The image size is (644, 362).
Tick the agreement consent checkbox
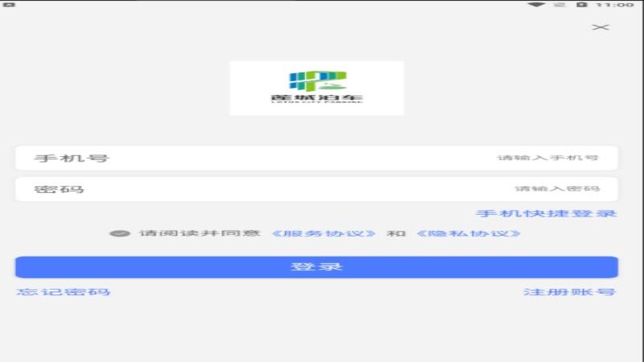119,233
